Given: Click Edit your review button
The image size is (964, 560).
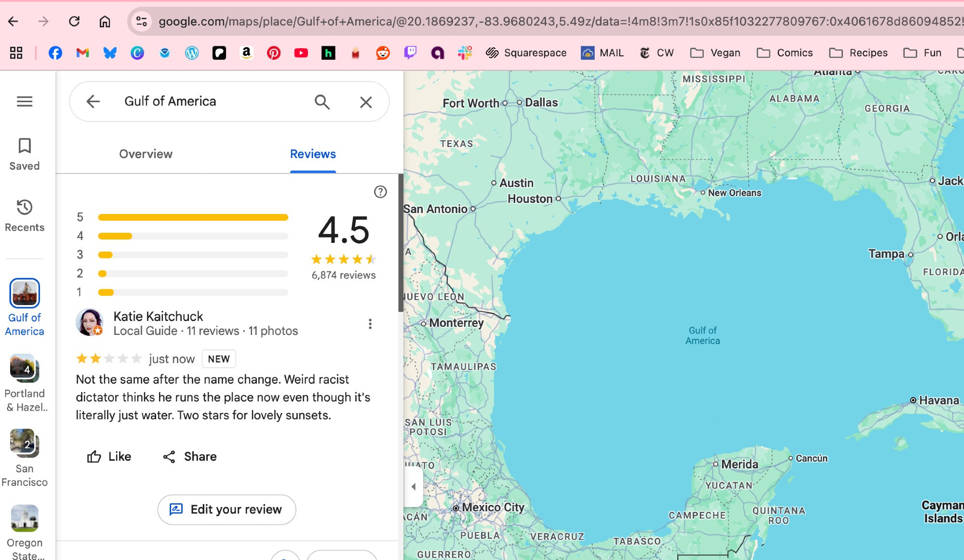Looking at the screenshot, I should pyautogui.click(x=227, y=509).
